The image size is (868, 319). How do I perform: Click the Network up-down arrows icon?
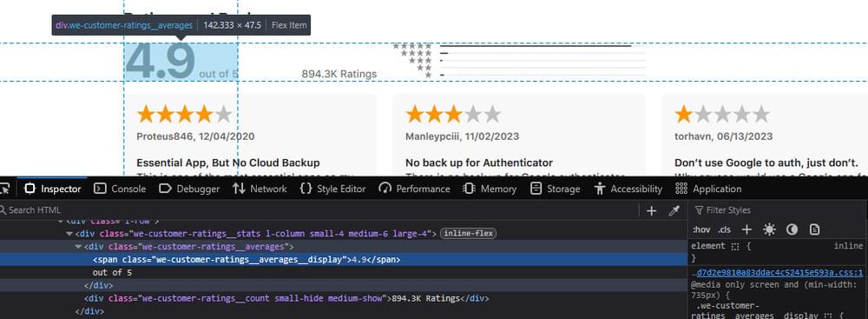[x=239, y=189]
